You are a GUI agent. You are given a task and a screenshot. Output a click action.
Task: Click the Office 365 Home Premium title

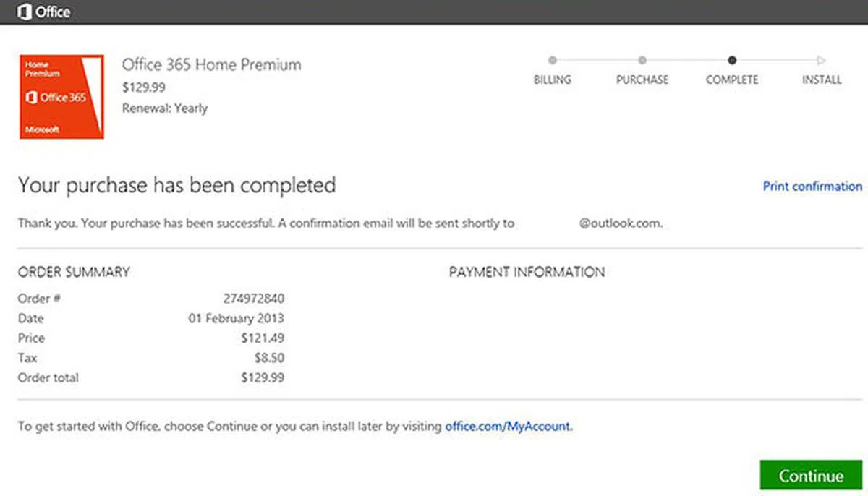point(211,65)
